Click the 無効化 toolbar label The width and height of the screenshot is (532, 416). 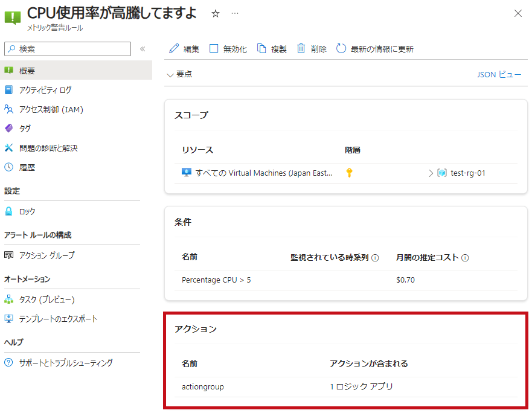coord(235,49)
